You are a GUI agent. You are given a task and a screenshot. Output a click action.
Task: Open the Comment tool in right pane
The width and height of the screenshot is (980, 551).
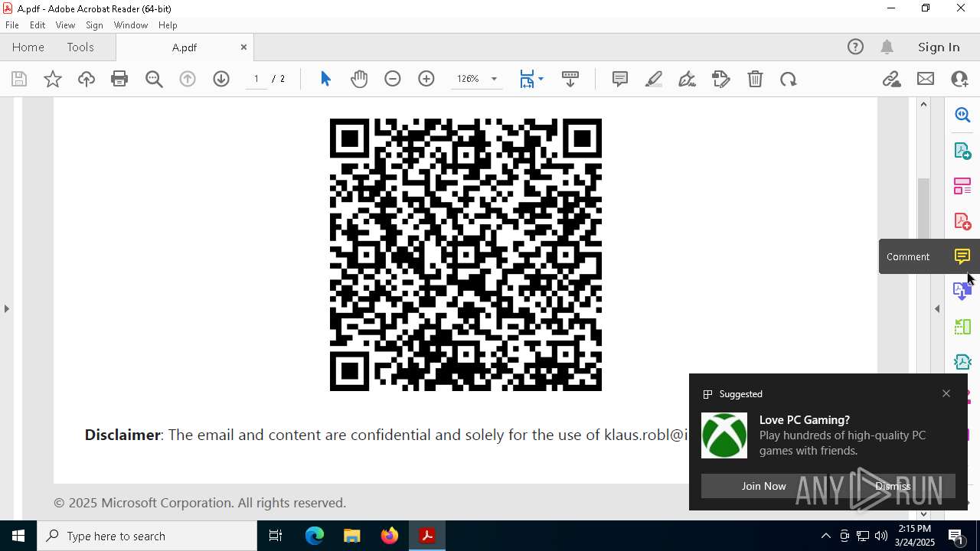(x=962, y=256)
